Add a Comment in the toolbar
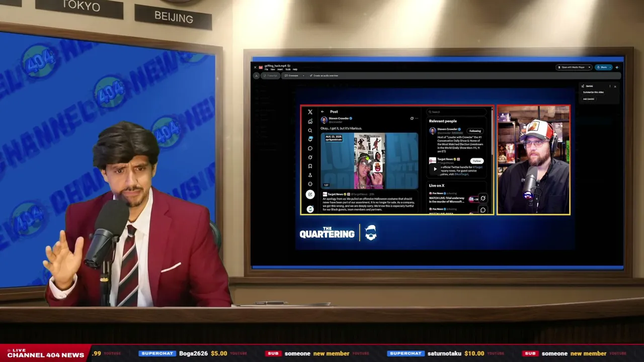Screen dimensions: 644x362 coord(292,76)
